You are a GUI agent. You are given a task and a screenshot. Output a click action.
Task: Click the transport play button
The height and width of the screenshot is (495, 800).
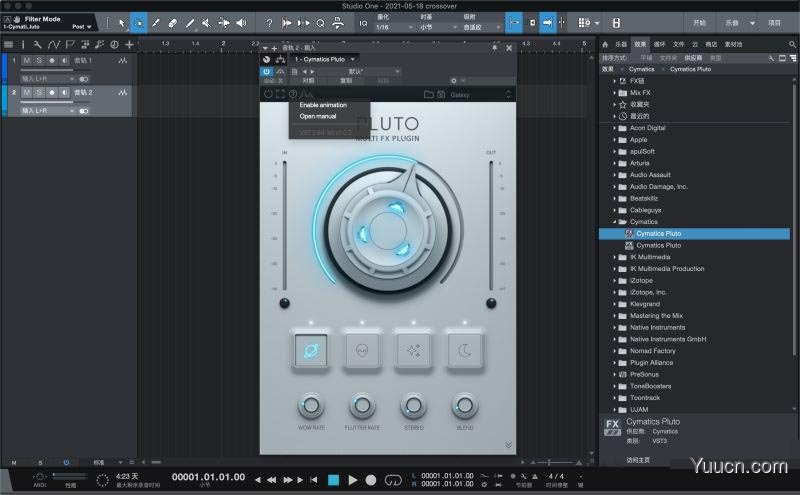click(x=353, y=480)
